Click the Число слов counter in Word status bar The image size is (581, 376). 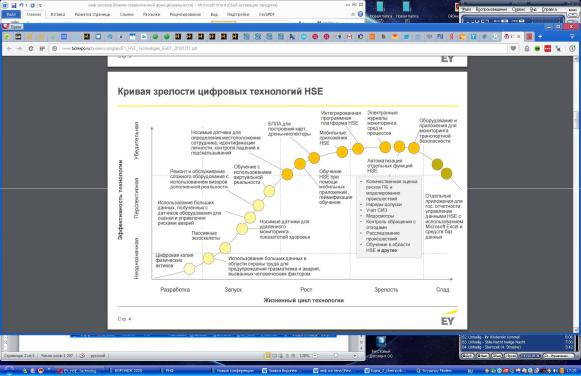pos(57,356)
